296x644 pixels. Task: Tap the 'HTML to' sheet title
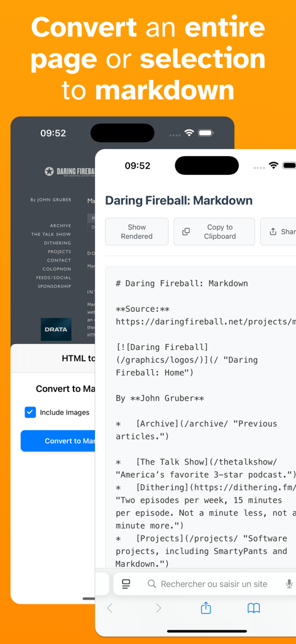coord(79,358)
